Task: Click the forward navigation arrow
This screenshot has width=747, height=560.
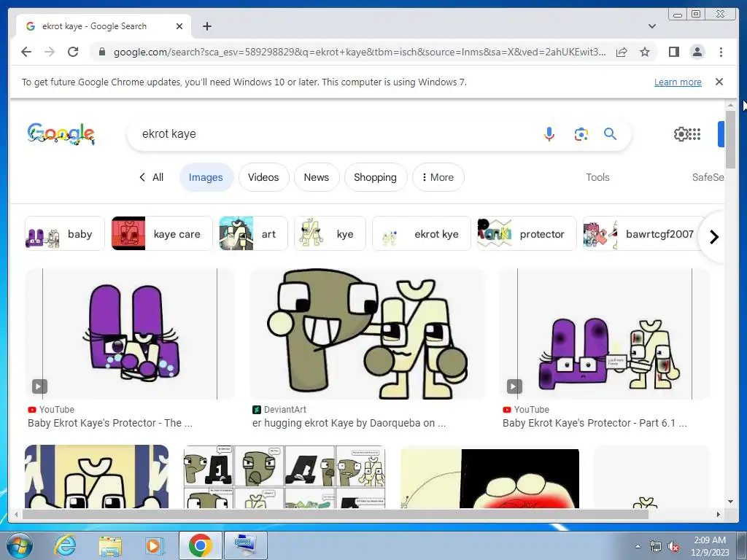Action: (50, 52)
